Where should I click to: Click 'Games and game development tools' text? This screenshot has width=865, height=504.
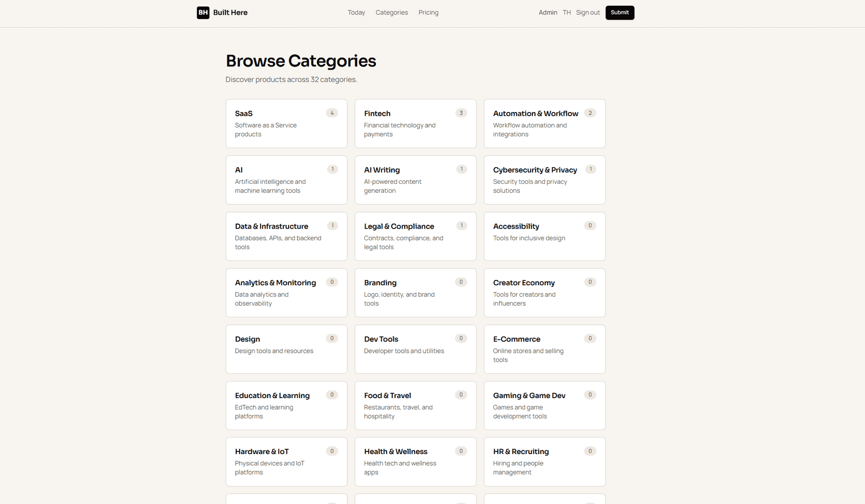coord(520,412)
